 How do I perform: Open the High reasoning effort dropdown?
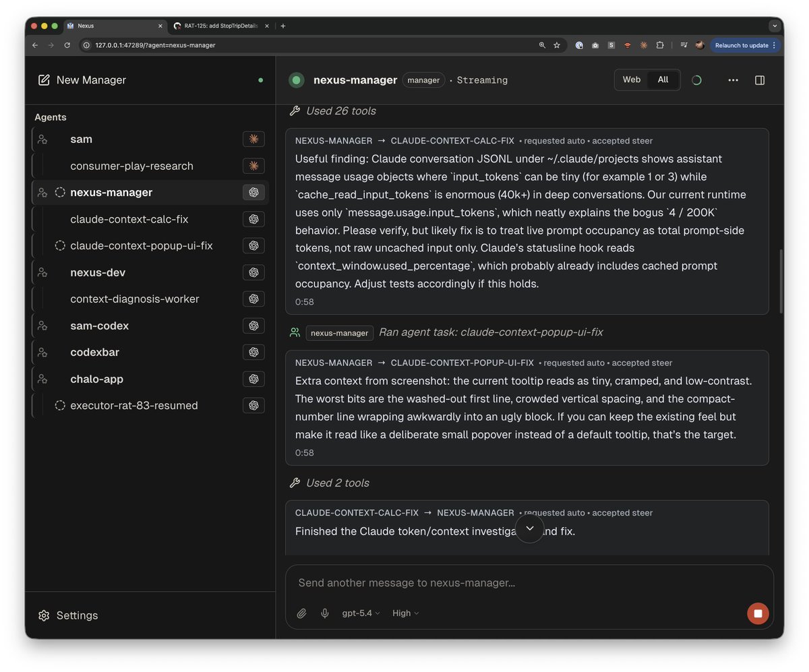tap(404, 613)
